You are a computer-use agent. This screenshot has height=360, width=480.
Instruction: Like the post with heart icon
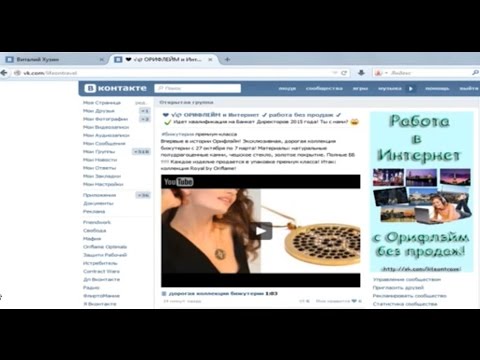(x=354, y=301)
